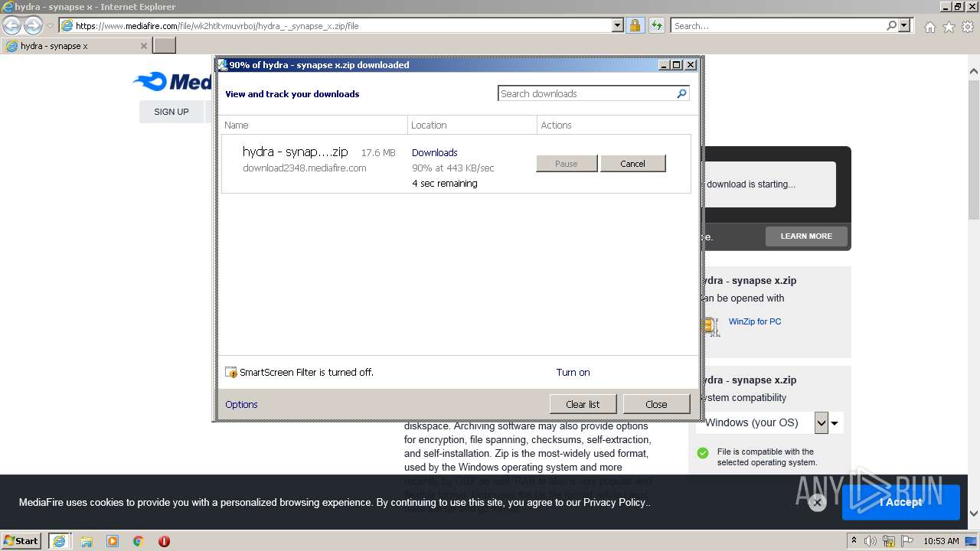Screen dimensions: 980x551
Task: Click the volume speaker tray icon
Action: tap(871, 541)
